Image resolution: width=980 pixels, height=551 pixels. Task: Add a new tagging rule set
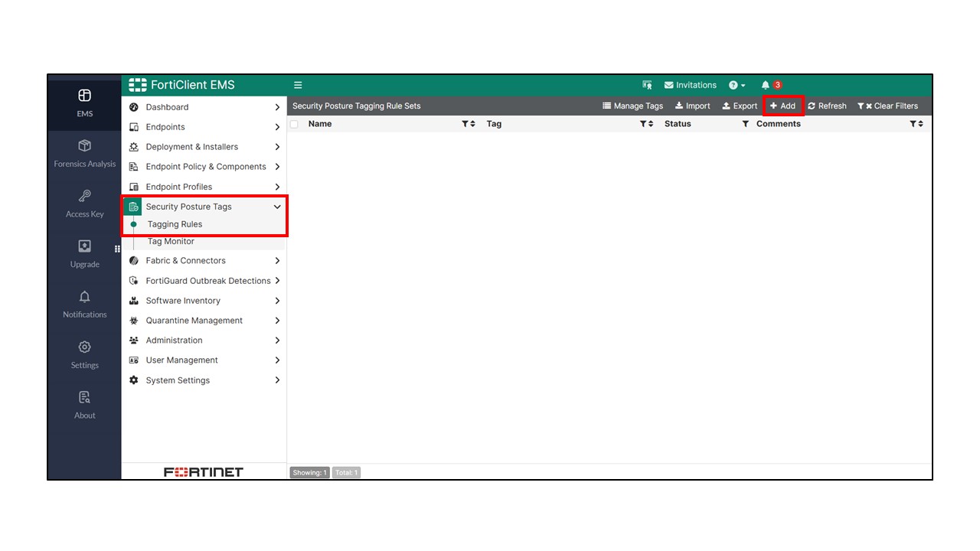point(782,106)
